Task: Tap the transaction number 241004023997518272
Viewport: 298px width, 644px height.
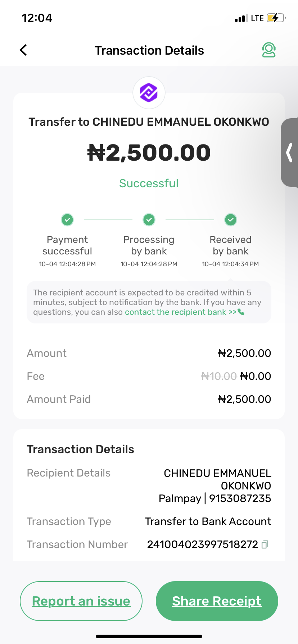Action: point(202,544)
